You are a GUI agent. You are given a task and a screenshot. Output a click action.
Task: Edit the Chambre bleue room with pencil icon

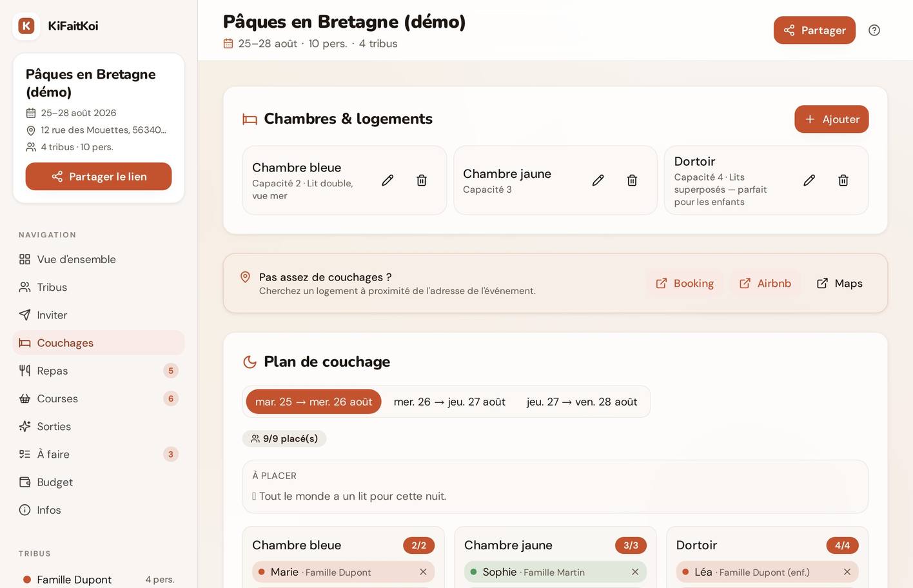[388, 181]
